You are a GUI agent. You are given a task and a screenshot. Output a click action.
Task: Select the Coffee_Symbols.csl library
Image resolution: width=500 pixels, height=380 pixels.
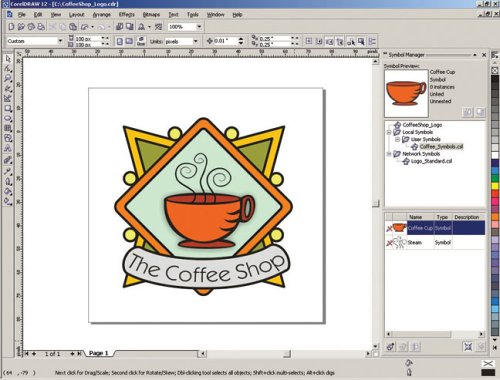tap(441, 147)
